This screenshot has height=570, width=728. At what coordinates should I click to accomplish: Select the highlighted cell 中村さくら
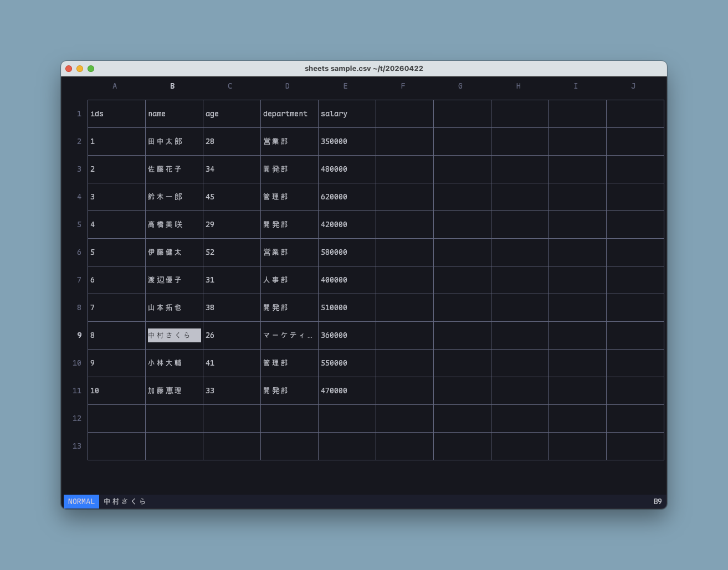[x=174, y=335]
